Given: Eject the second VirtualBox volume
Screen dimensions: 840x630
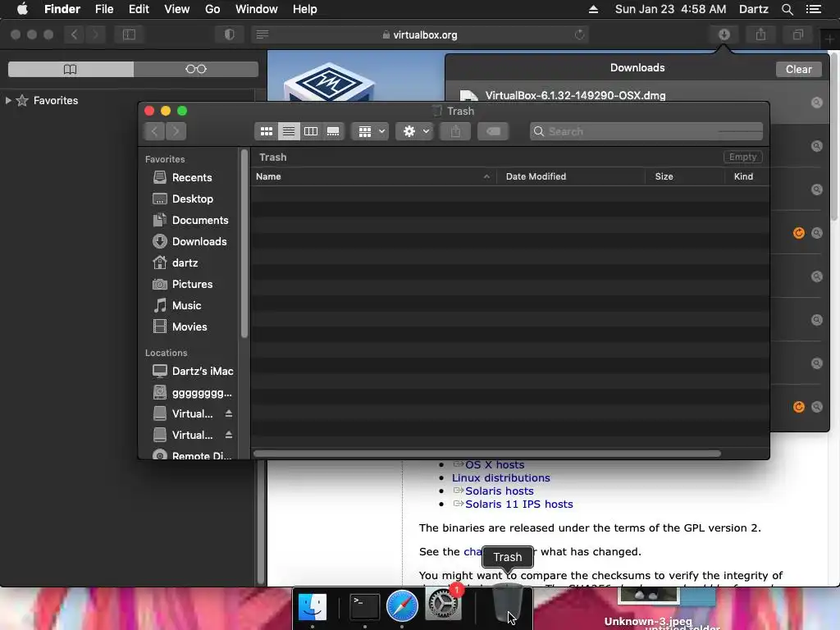Looking at the screenshot, I should pos(229,435).
